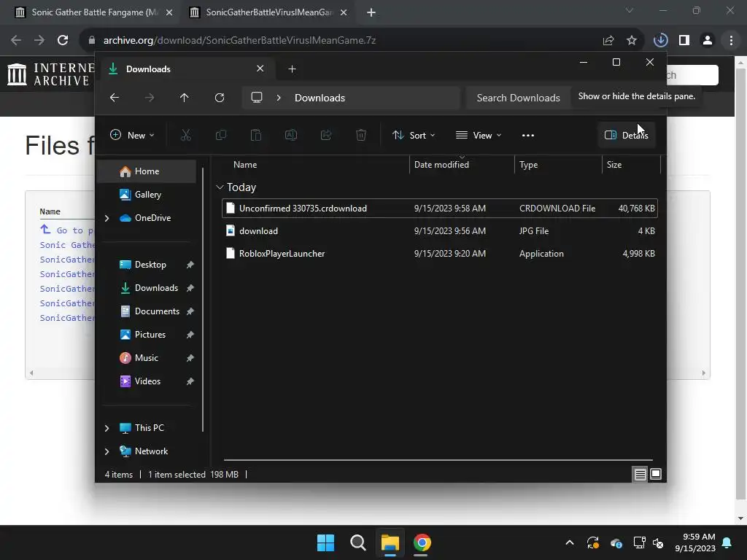
Task: Open Chrome tab search dropdown arrow
Action: pos(630,10)
